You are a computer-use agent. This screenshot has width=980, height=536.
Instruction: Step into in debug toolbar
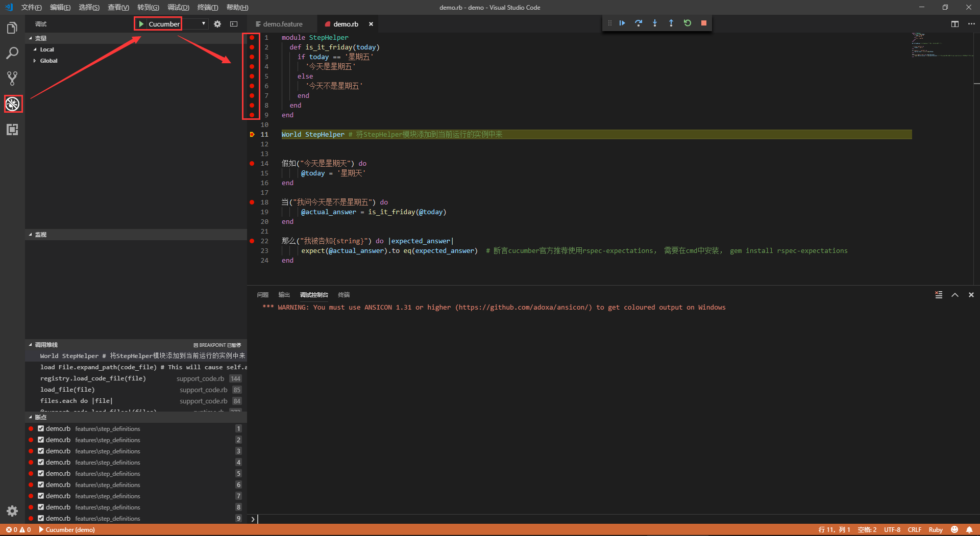[655, 23]
